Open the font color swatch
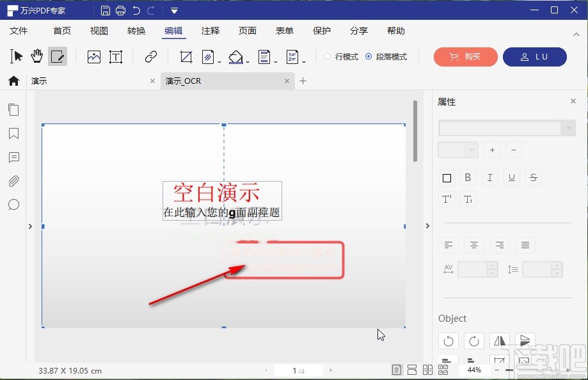588x380 pixels. point(447,178)
